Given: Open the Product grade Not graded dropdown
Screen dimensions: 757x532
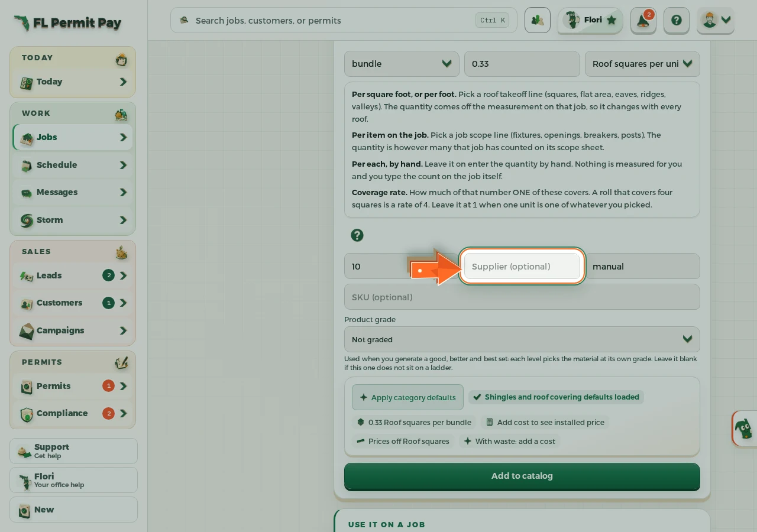Looking at the screenshot, I should 522,339.
